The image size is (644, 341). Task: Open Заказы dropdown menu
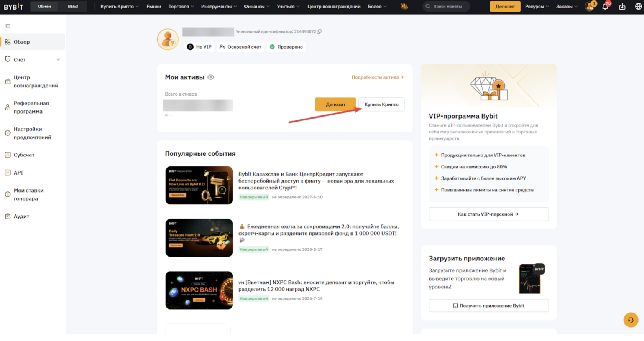(x=567, y=7)
